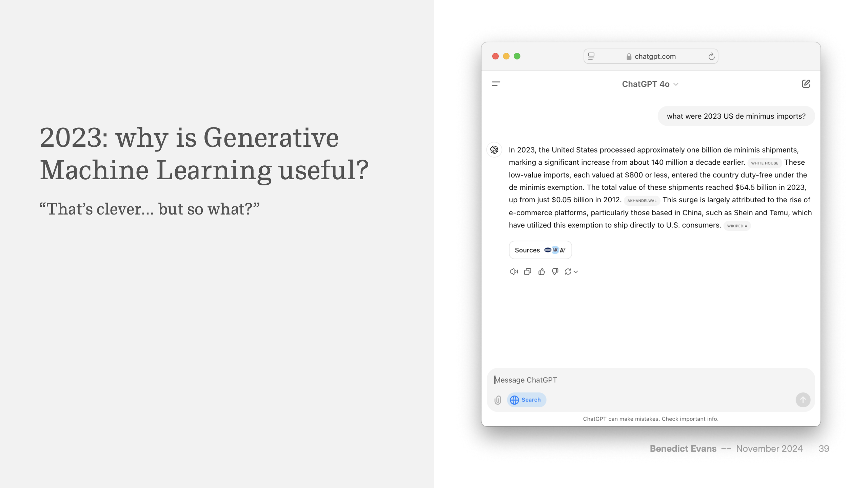
Task: Click the read aloud speaker icon
Action: [x=514, y=271]
